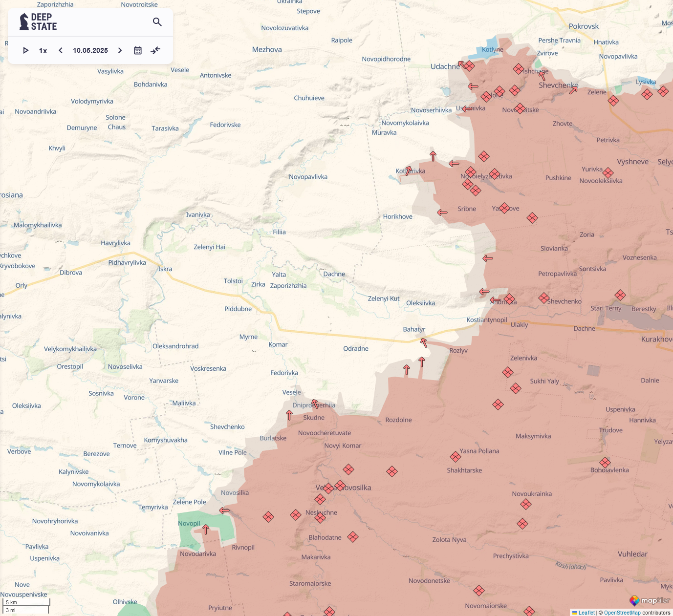The image size is (673, 616).
Task: Click the Pokrovsk city label
Action: tap(584, 26)
